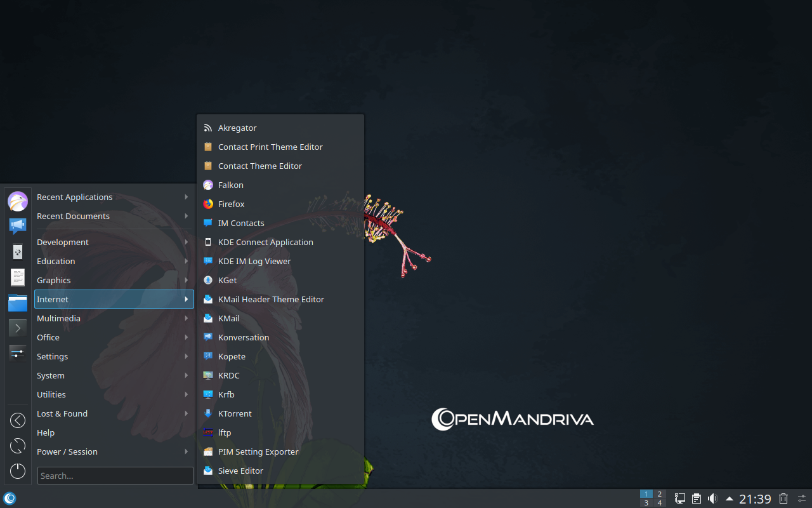The height and width of the screenshot is (508, 812).
Task: Switch to virtual desktop 4 in pager
Action: 659,503
